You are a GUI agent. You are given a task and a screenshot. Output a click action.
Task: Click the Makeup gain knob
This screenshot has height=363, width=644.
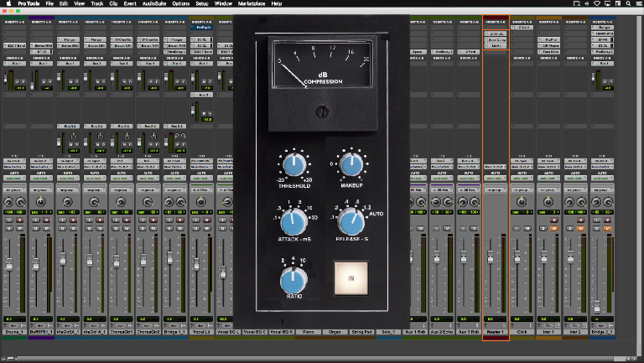[351, 163]
